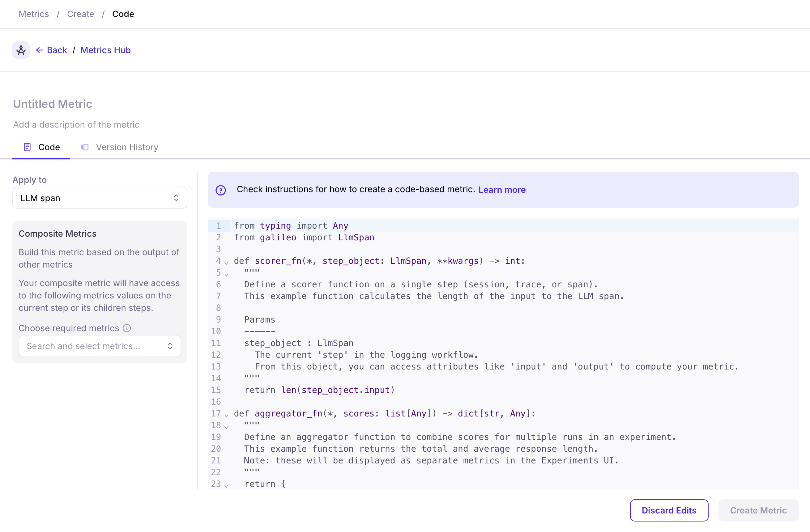
Task: Switch to the Code tab
Action: pyautogui.click(x=41, y=147)
